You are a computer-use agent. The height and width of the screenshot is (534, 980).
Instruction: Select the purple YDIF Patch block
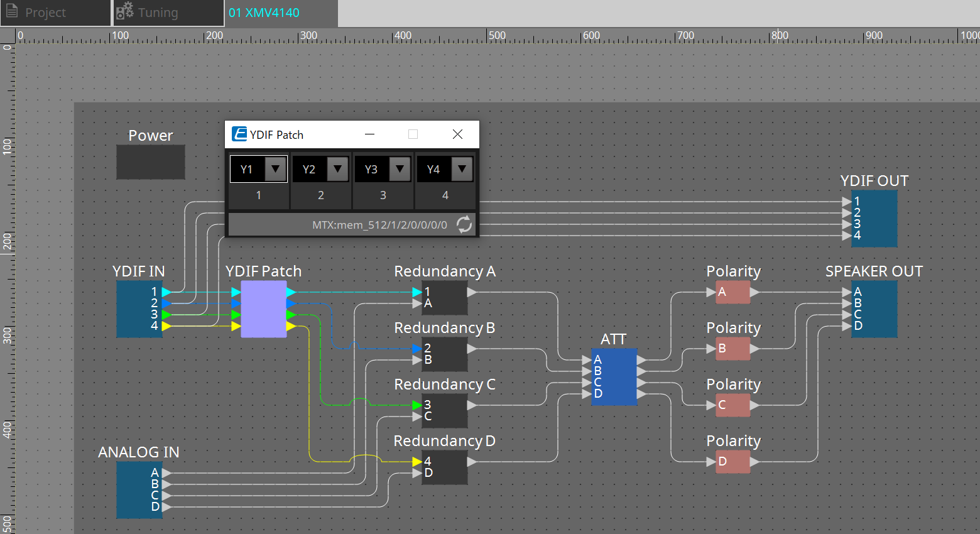coord(264,309)
